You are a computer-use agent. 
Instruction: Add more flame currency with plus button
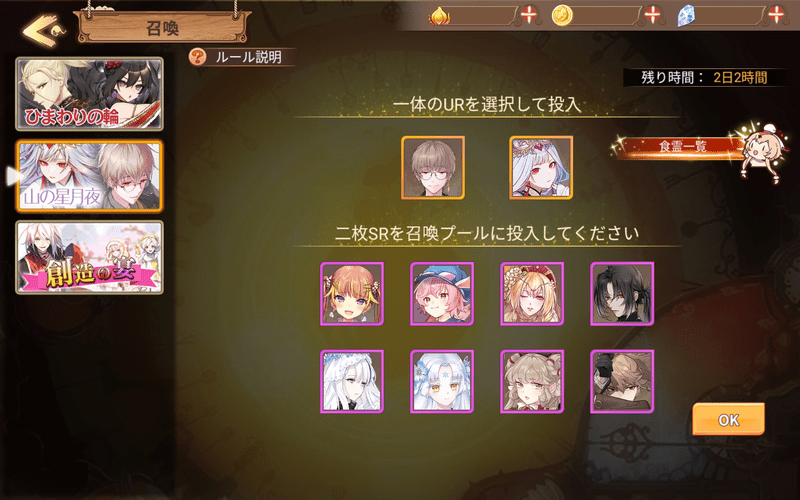529,15
